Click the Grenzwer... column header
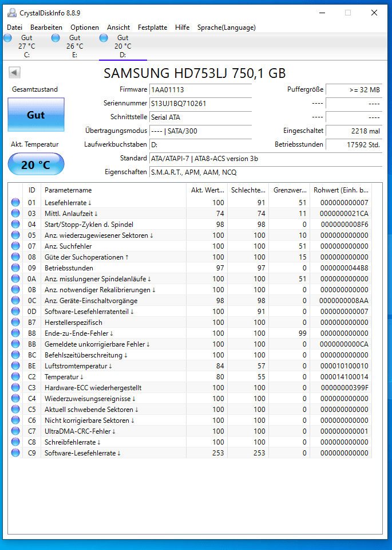The width and height of the screenshot is (392, 550). point(290,190)
